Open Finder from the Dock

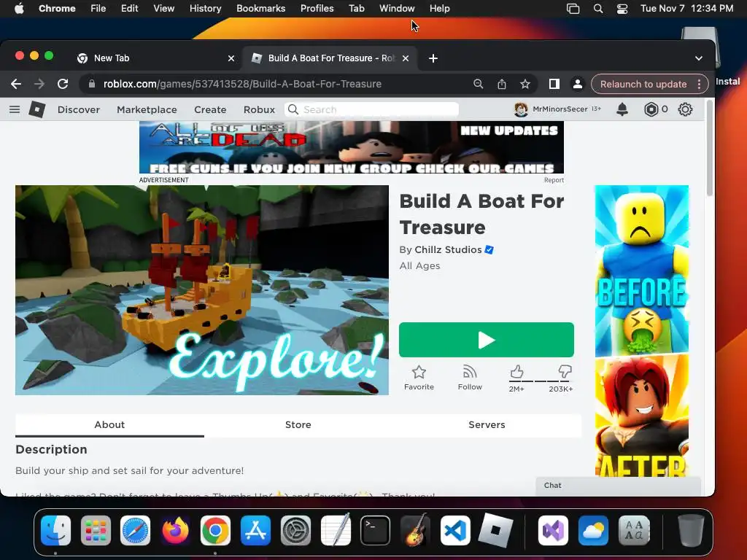(55, 530)
